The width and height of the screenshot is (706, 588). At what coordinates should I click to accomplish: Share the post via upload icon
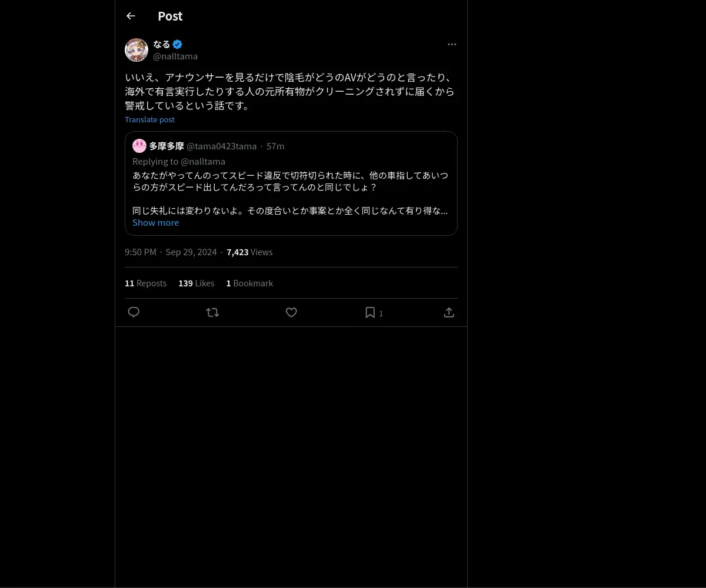449,312
